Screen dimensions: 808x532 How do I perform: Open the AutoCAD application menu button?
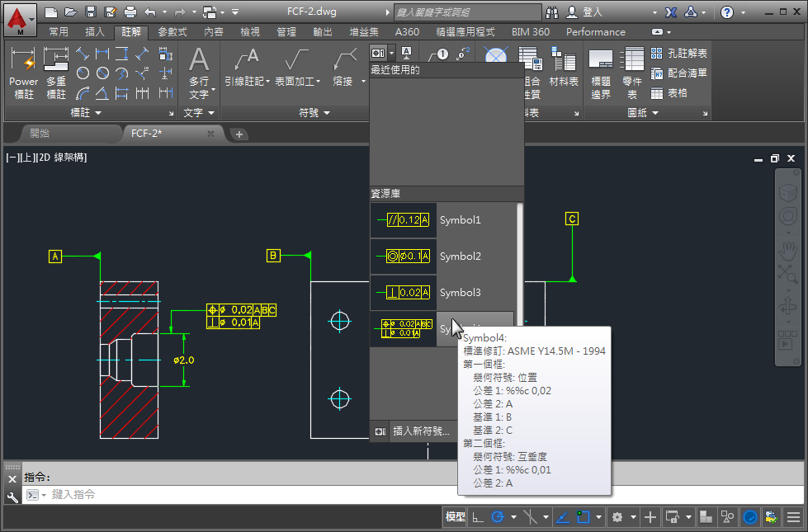click(x=20, y=20)
